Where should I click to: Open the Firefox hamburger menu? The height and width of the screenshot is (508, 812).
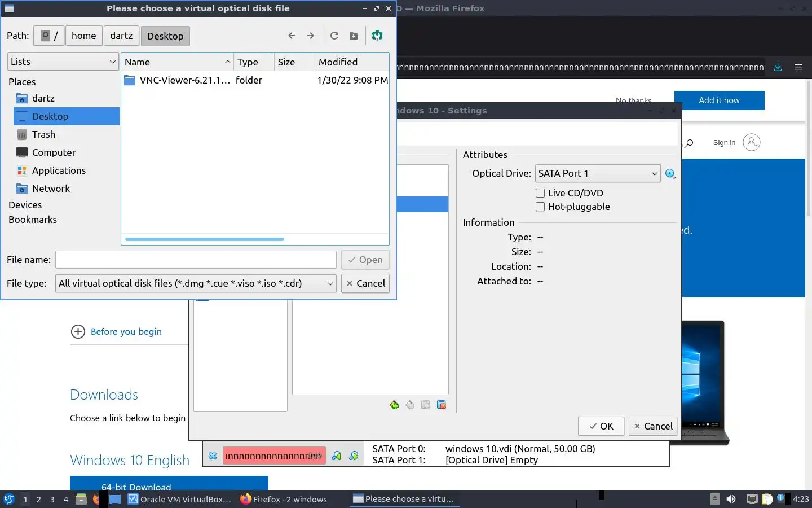pos(798,67)
